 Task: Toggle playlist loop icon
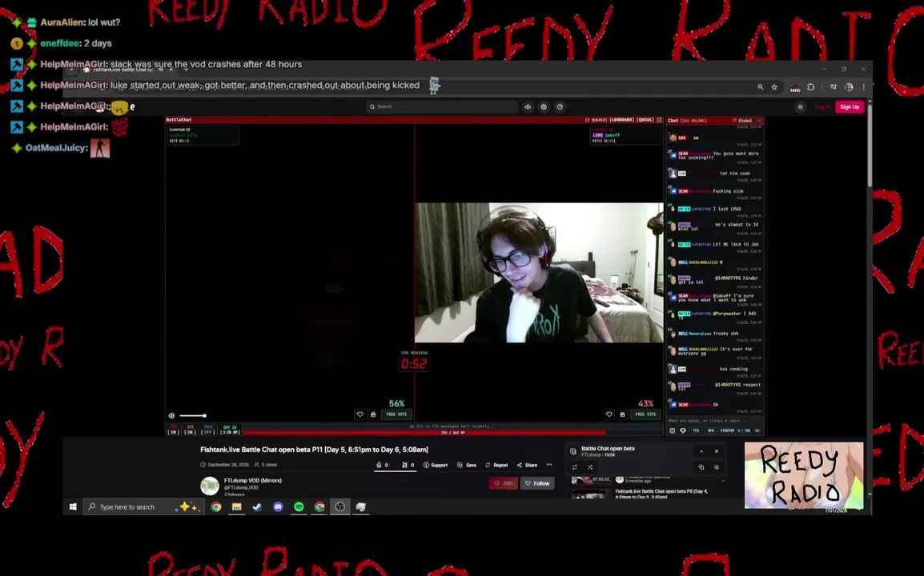[x=575, y=467]
